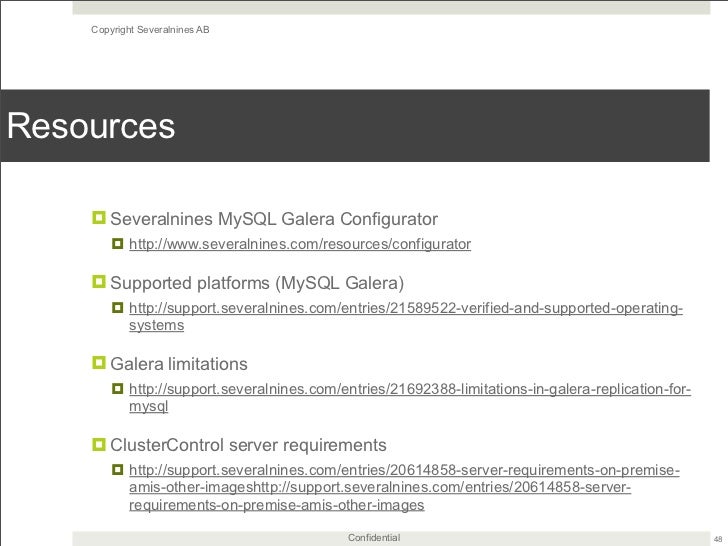Open the server-requirements-on-premise-amis-other-images link
The width and height of the screenshot is (728, 546).
tap(404, 488)
